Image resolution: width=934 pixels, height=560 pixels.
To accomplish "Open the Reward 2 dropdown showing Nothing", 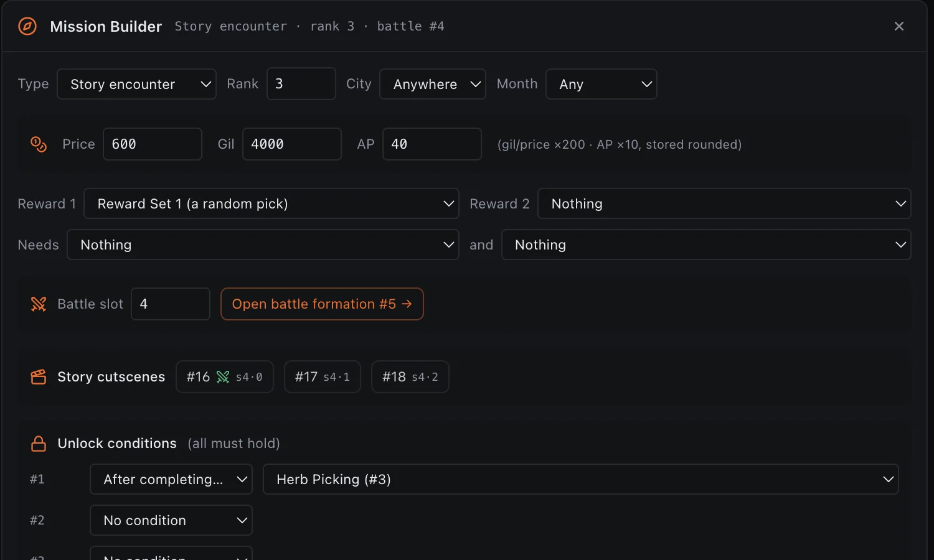I will click(724, 203).
